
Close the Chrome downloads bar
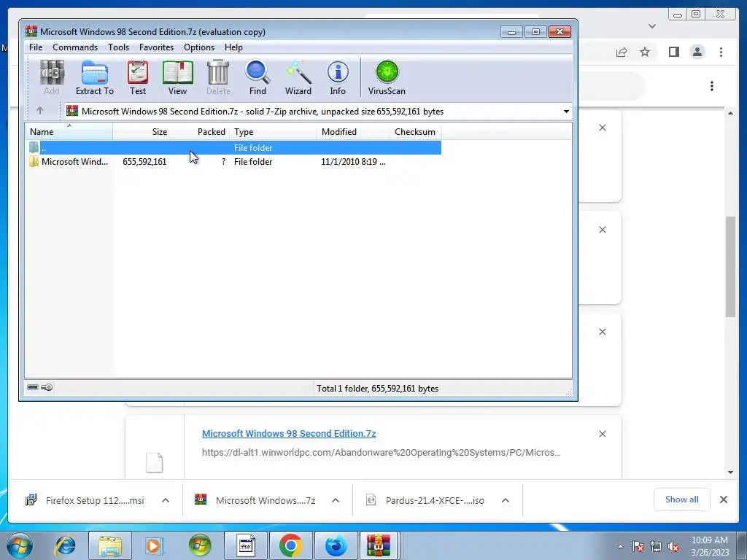point(723,499)
